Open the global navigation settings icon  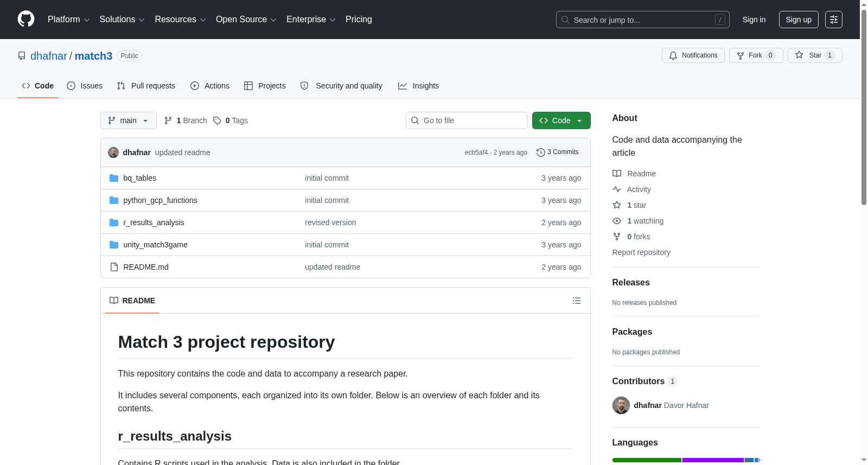pos(834,20)
